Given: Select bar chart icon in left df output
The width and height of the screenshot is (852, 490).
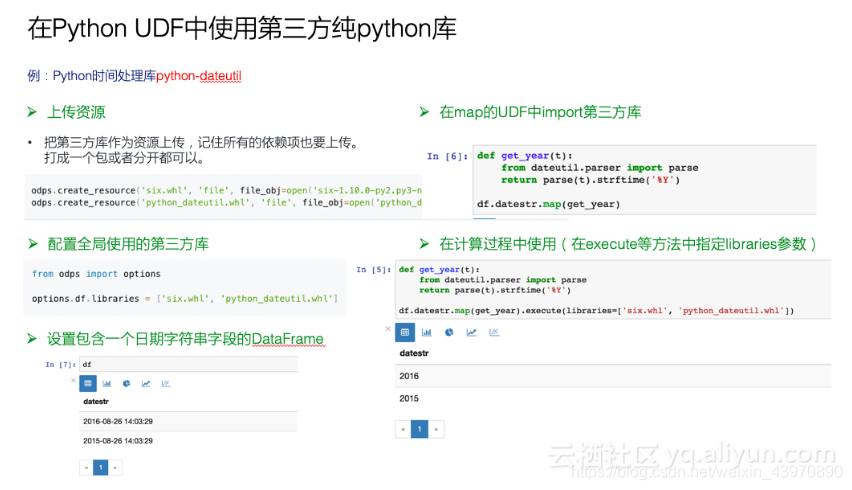Looking at the screenshot, I should (107, 384).
